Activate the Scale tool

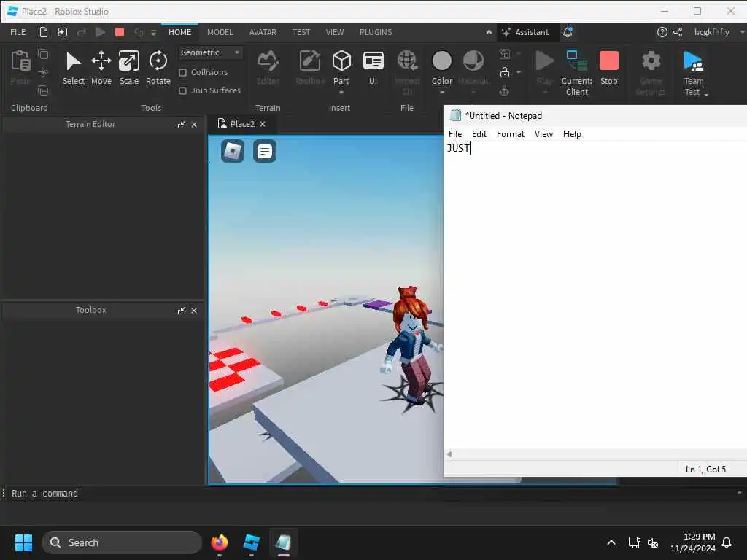pyautogui.click(x=128, y=69)
